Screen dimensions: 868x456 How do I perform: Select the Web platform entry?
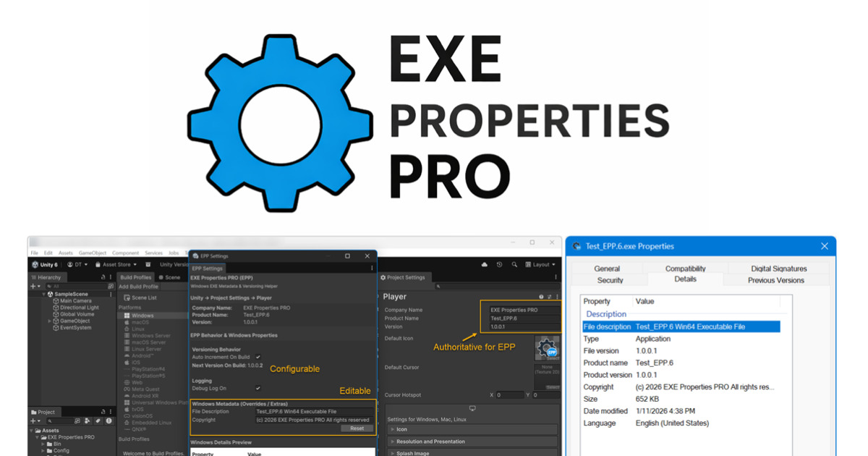click(x=133, y=382)
